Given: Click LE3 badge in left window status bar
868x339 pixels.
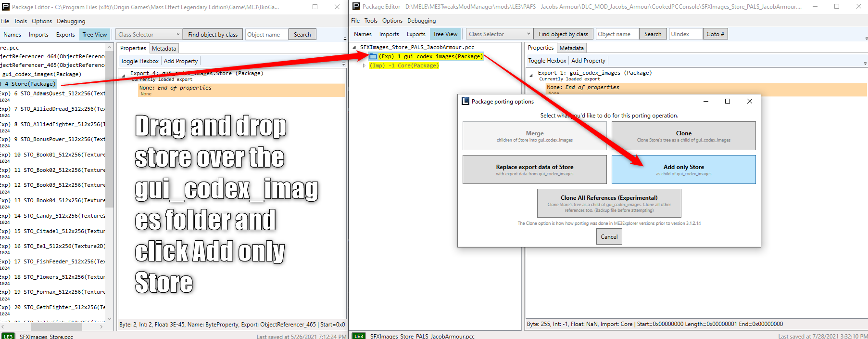Looking at the screenshot, I should [x=8, y=336].
